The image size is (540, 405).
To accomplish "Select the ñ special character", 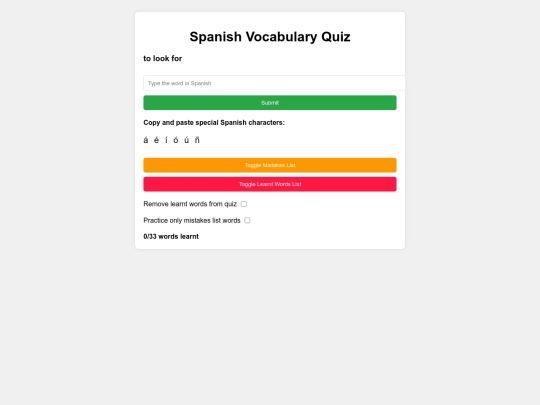I will pos(197,140).
